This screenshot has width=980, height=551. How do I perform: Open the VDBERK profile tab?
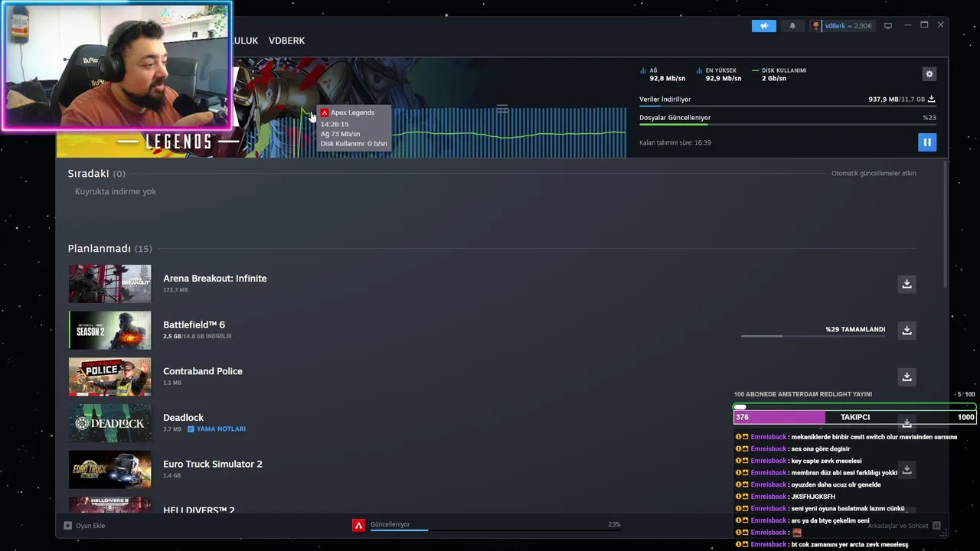point(286,41)
